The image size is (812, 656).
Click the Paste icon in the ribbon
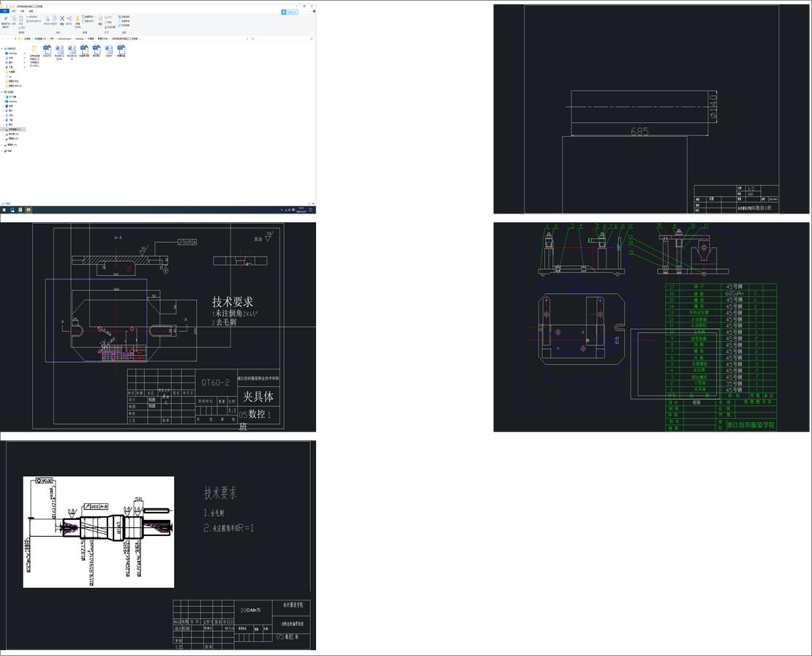[x=22, y=20]
